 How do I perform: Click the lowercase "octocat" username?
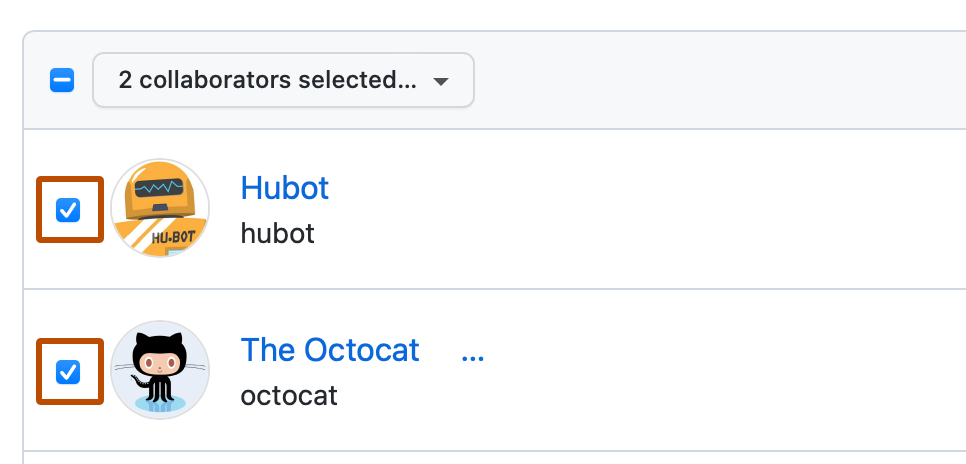289,395
